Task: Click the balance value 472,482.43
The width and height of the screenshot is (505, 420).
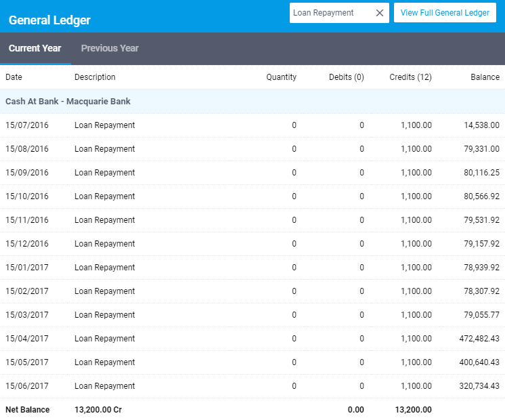Action: click(x=479, y=339)
